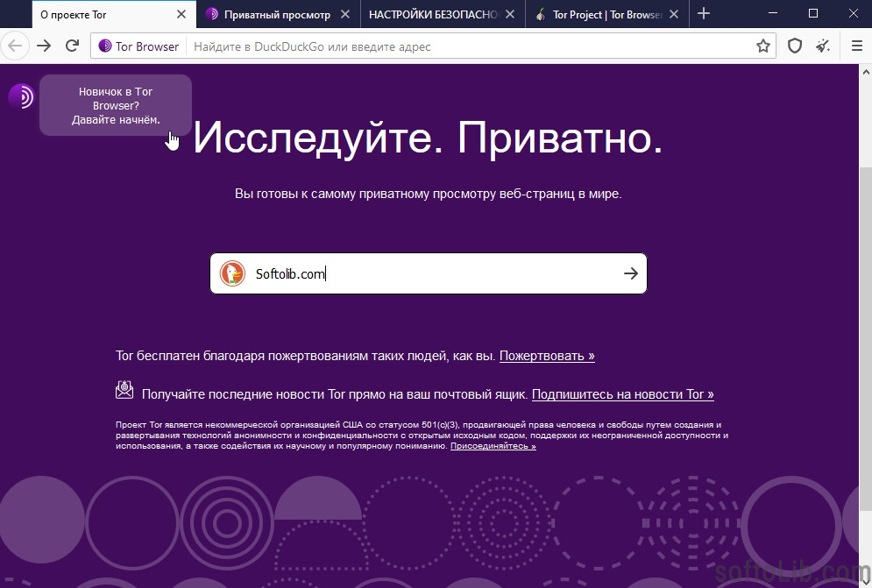Switch to the 'НАСТРОЙКИ БЕЗОПАСНОСТИ' tab
The width and height of the screenshot is (872, 588).
[443, 15]
